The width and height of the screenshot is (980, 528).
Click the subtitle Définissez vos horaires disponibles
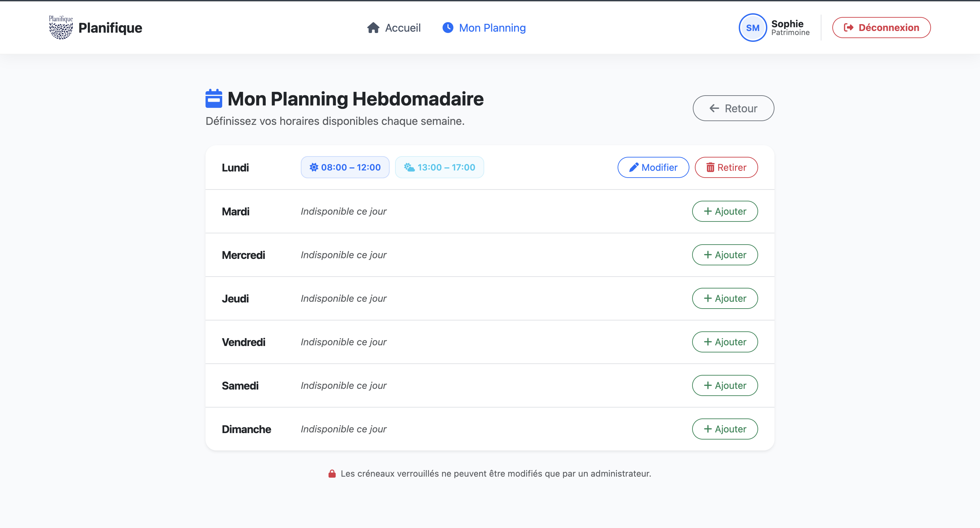335,121
